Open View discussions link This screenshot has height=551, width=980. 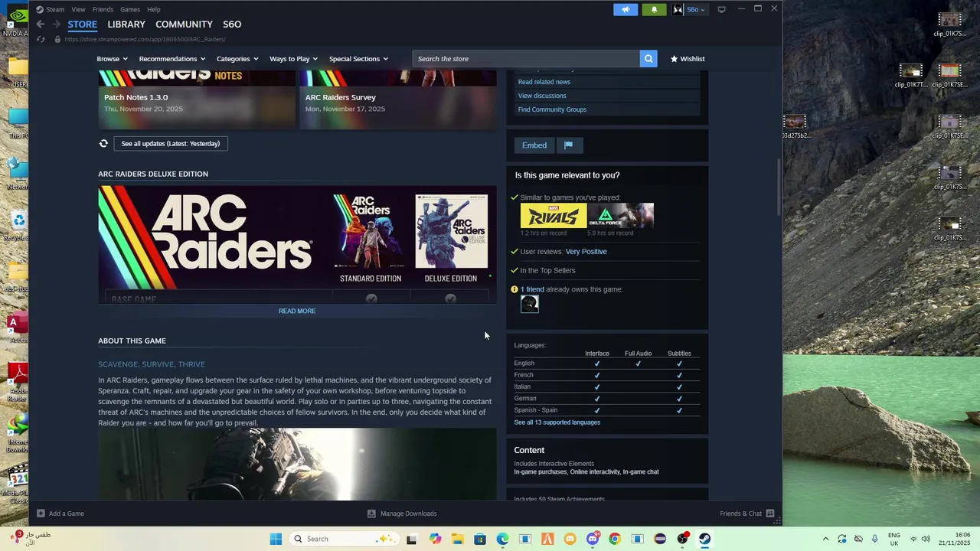(x=542, y=96)
